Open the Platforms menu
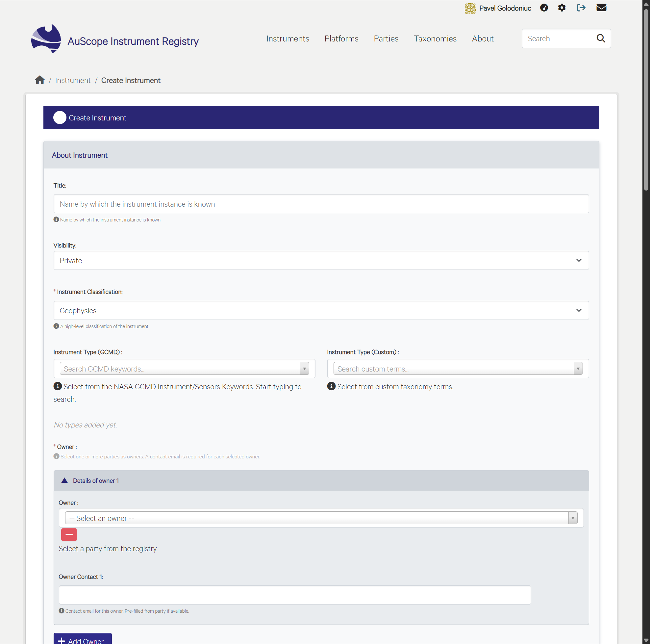 click(341, 39)
